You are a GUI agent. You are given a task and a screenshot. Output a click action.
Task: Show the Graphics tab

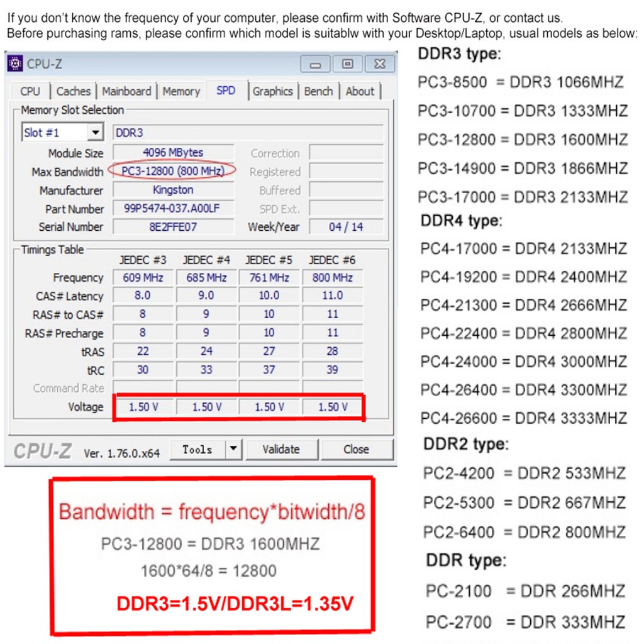[272, 91]
